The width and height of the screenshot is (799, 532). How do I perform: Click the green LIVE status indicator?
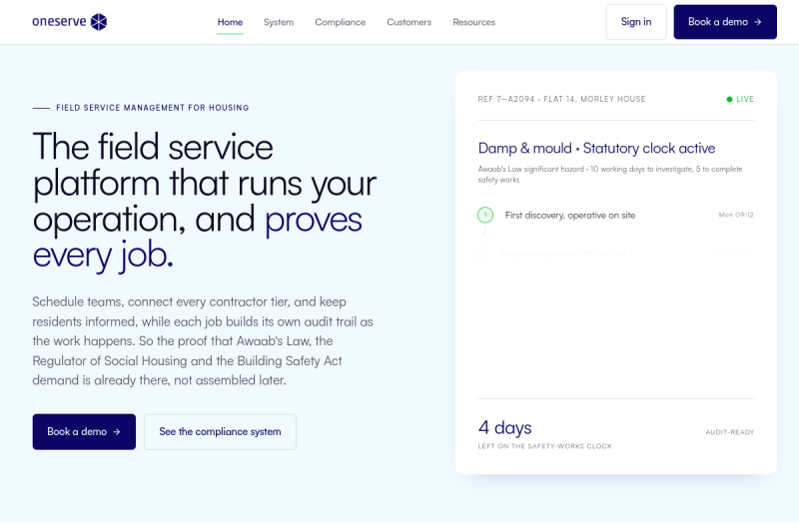click(x=740, y=99)
